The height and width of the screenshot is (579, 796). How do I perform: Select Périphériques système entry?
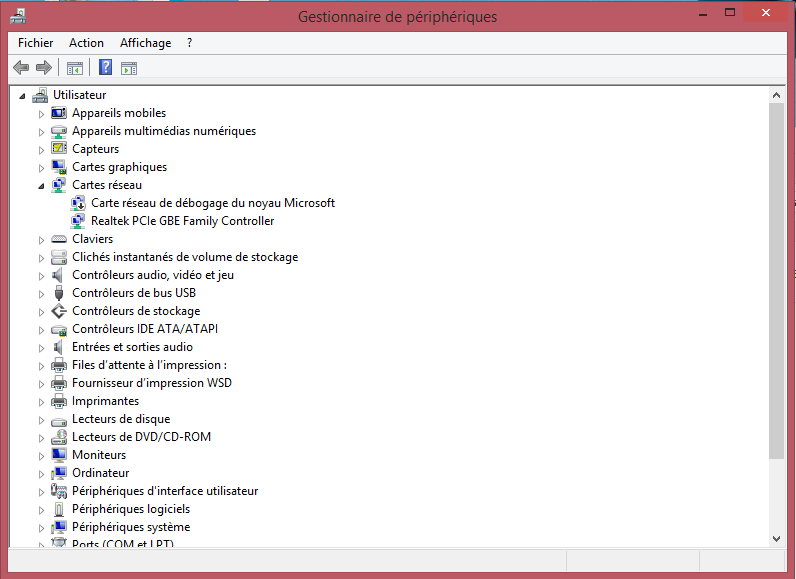[130, 527]
